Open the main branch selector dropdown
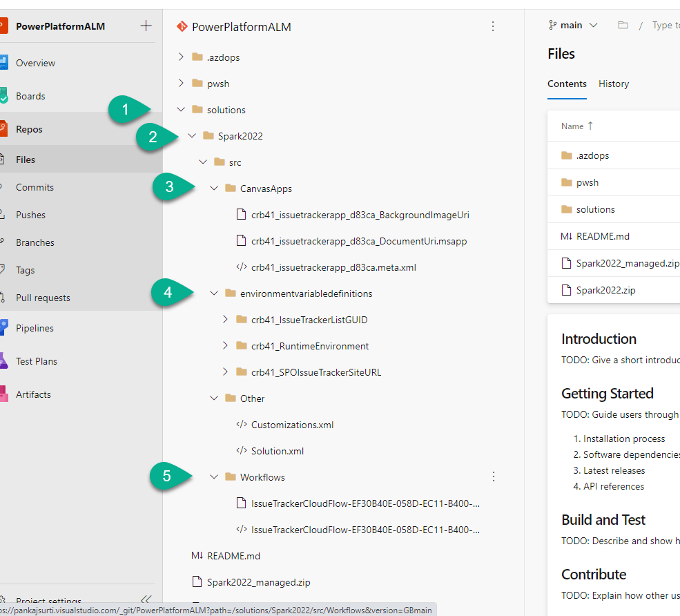 click(573, 26)
